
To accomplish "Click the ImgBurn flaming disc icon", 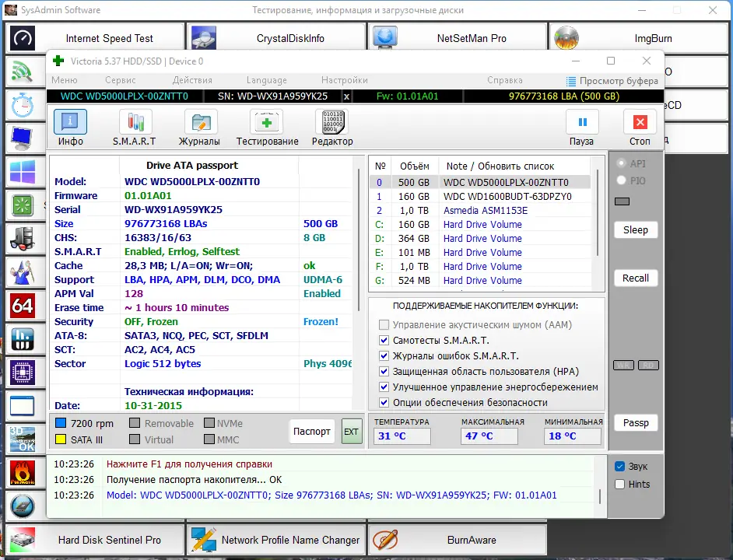I will 566,38.
